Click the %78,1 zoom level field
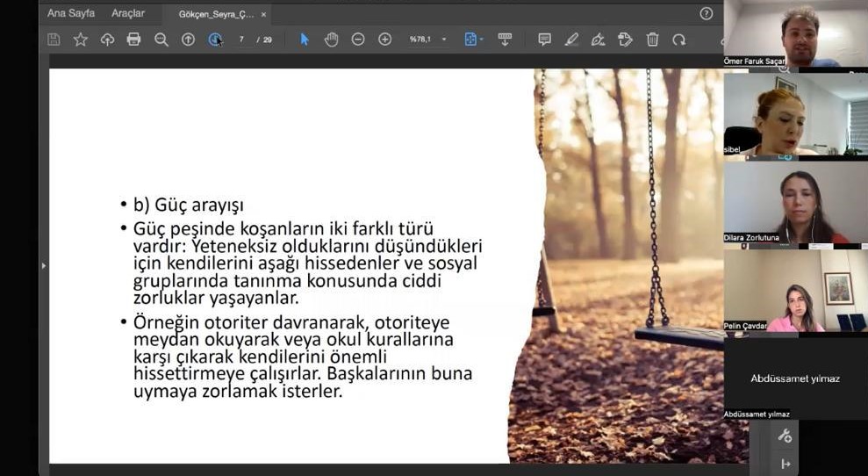The image size is (868, 476). click(x=420, y=40)
